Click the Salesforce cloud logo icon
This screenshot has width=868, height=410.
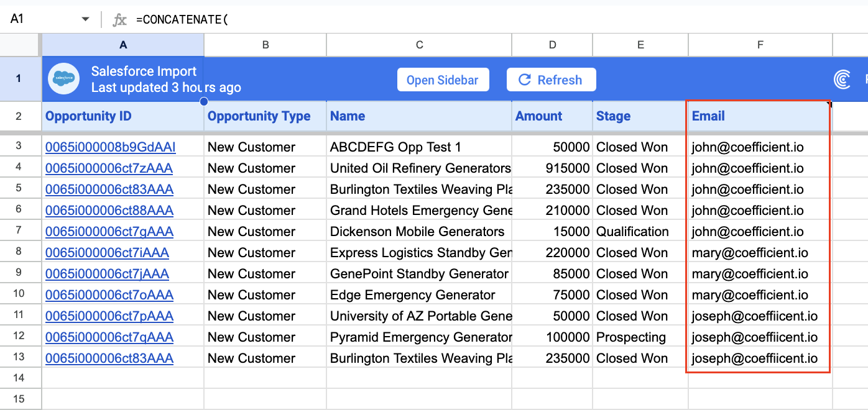click(x=64, y=79)
